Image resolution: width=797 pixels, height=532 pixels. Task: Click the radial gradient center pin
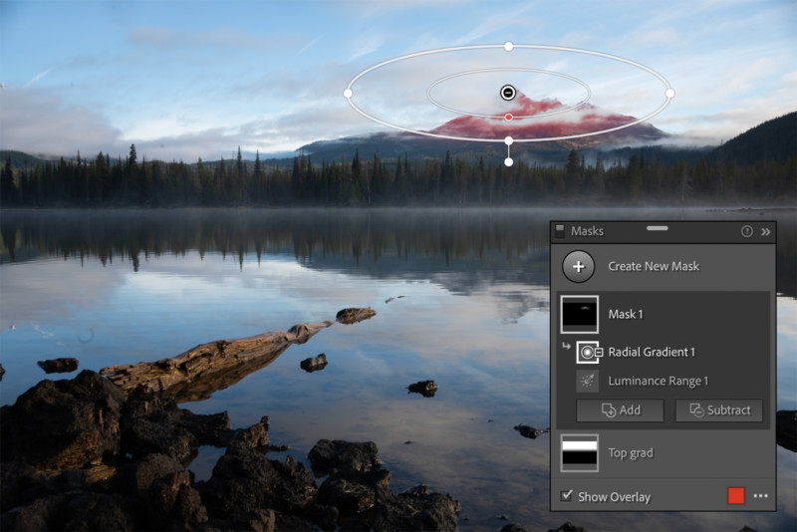point(508,93)
